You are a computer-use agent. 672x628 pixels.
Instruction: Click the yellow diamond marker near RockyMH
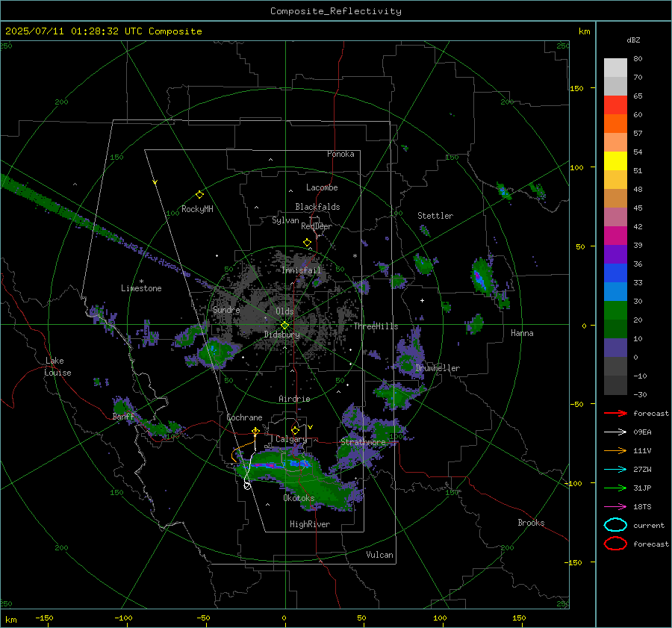click(199, 195)
